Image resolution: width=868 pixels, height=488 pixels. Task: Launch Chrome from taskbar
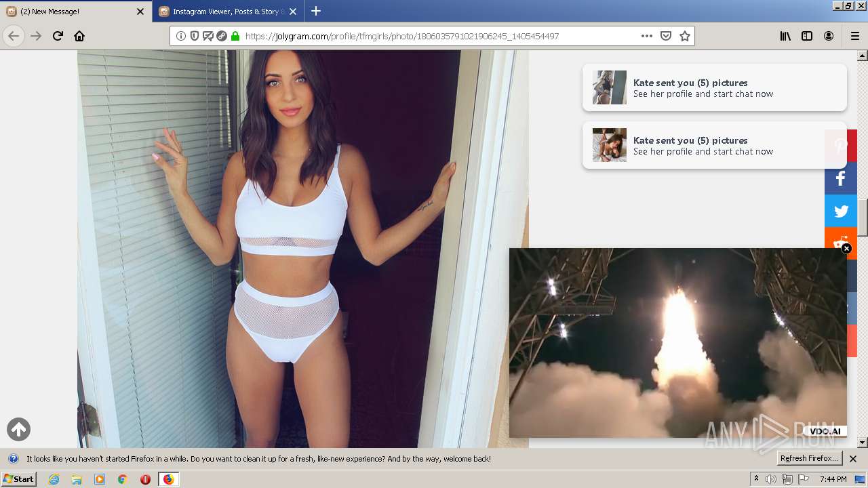pyautogui.click(x=123, y=479)
